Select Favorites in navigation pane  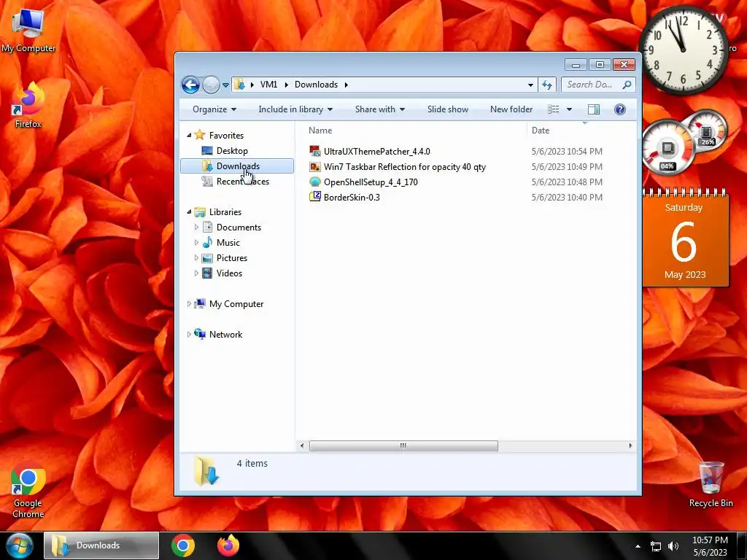point(226,135)
